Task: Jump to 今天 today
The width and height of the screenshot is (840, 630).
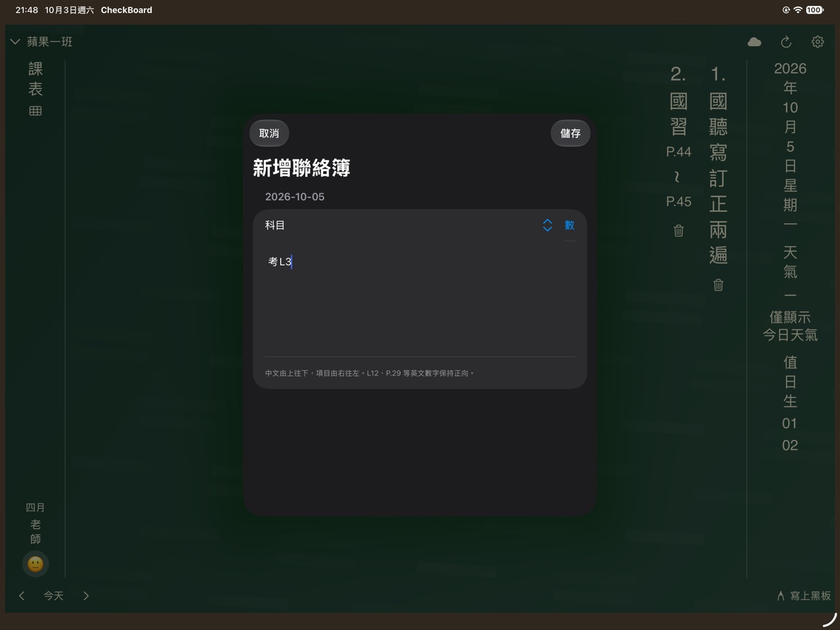Action: 53,596
